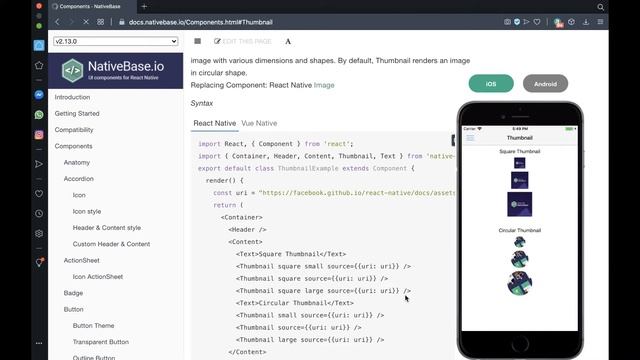Open Icon style sidebar entry
The height and width of the screenshot is (360, 640).
coord(87,211)
